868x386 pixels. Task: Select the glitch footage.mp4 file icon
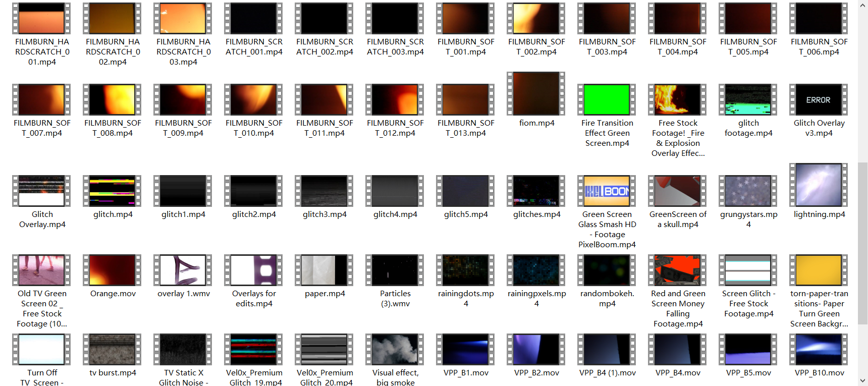[748, 100]
